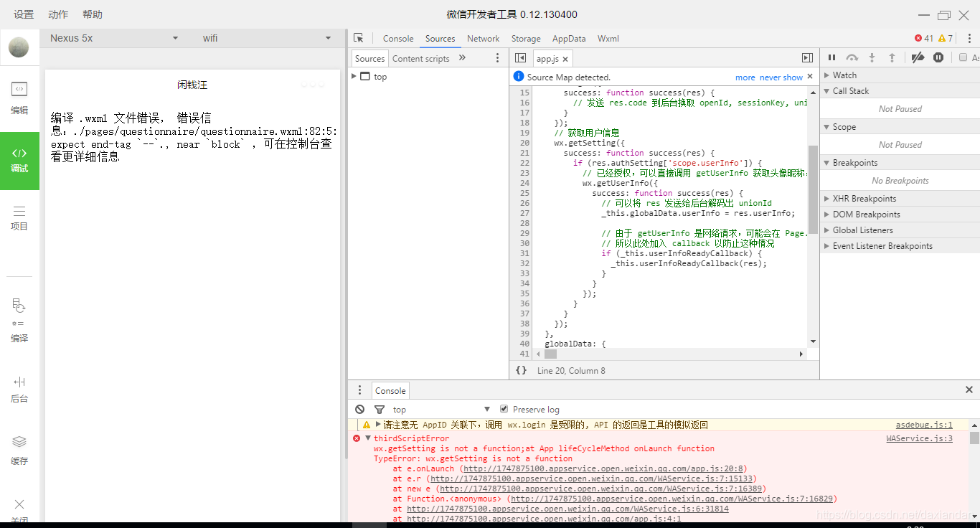Collapse the Scope section
The height and width of the screenshot is (528, 980).
(900, 126)
